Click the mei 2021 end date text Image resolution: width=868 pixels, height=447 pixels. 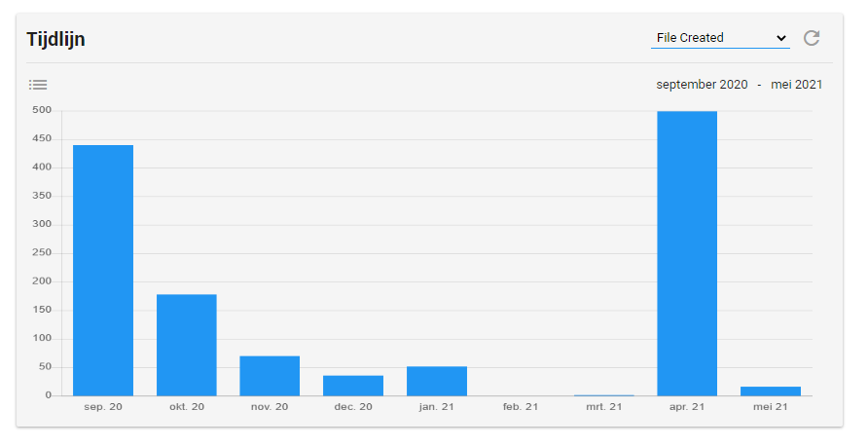point(796,85)
